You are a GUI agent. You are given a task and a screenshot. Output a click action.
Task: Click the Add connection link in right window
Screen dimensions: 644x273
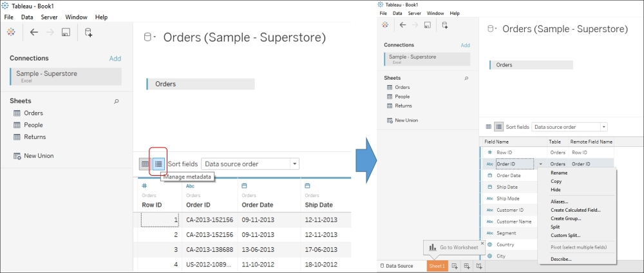465,45
